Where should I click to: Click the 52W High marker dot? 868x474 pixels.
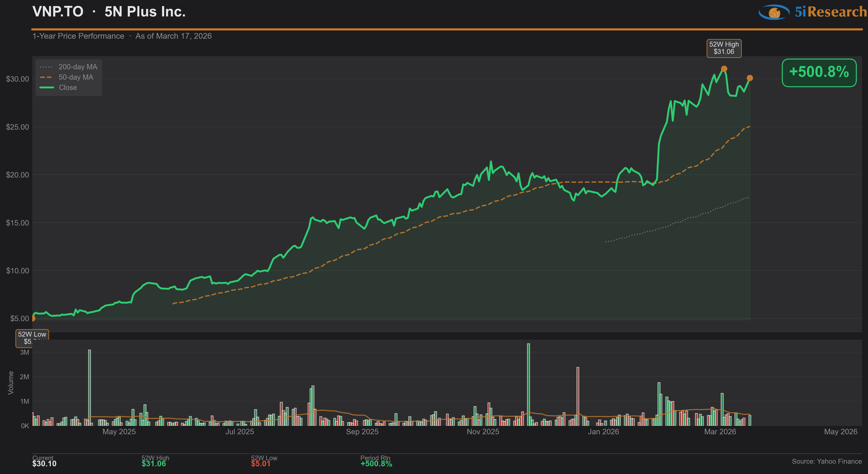[724, 69]
